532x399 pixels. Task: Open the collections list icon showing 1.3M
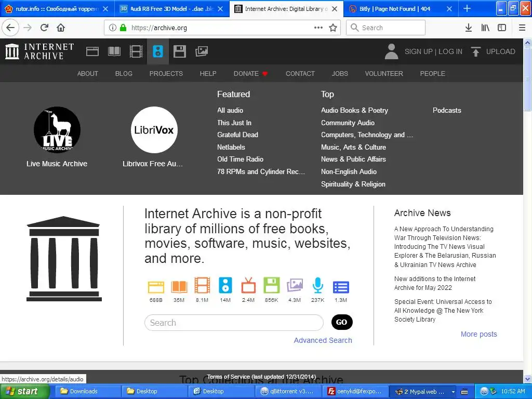click(x=341, y=287)
